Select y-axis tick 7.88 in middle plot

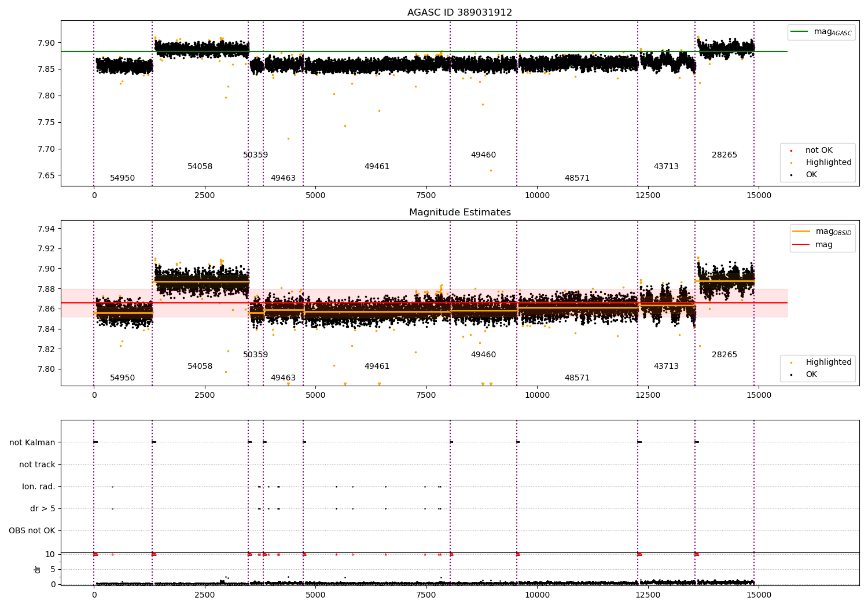pyautogui.click(x=46, y=289)
